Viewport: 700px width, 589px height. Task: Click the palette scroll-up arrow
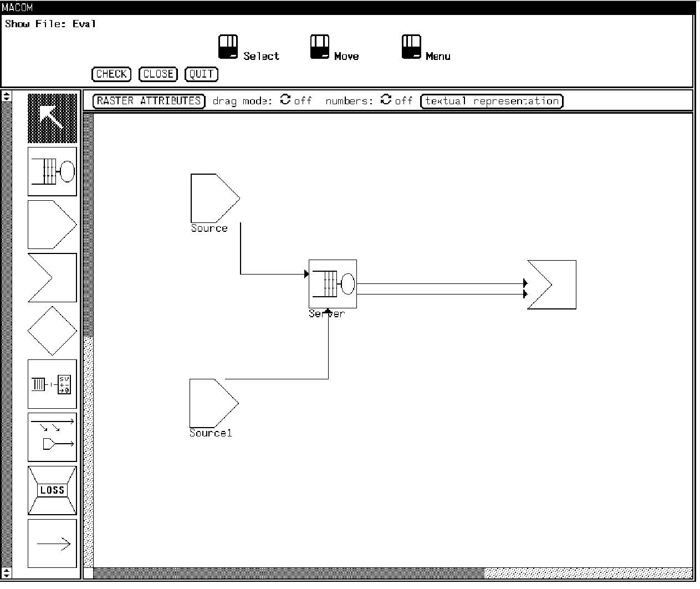[x=6, y=96]
